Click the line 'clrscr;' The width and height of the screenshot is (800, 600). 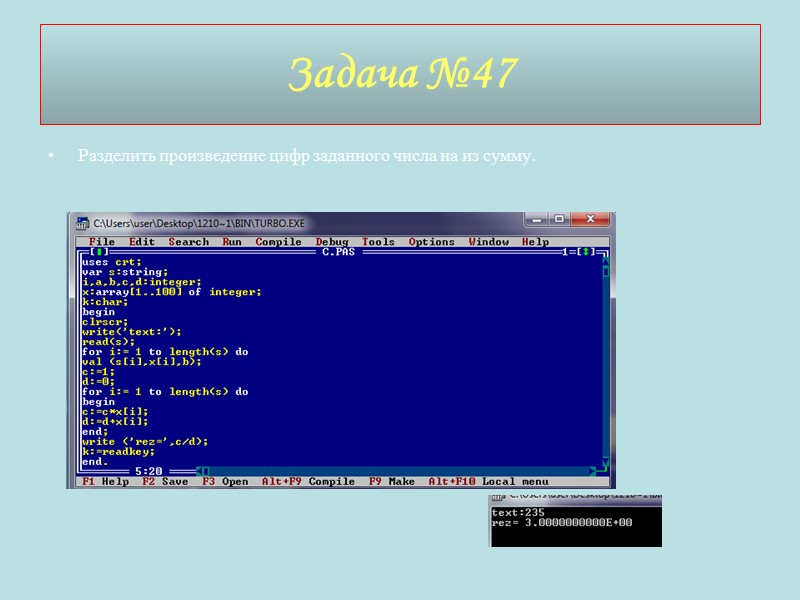tap(105, 322)
